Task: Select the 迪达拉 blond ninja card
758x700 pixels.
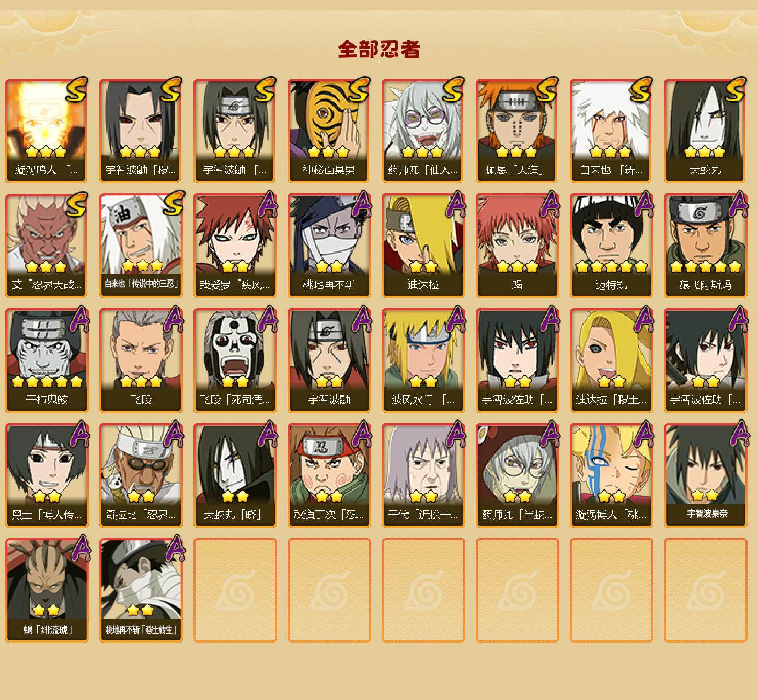Action: click(423, 246)
